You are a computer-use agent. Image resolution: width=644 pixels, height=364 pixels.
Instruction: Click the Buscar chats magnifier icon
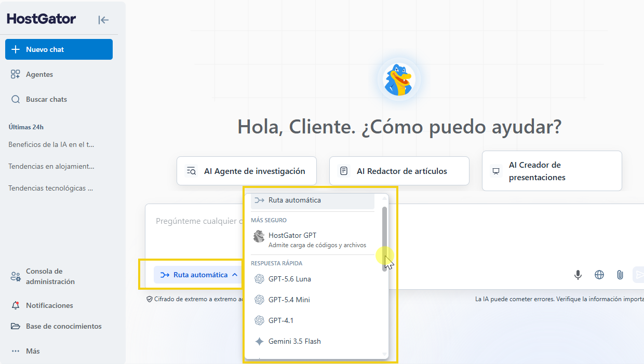(16, 99)
